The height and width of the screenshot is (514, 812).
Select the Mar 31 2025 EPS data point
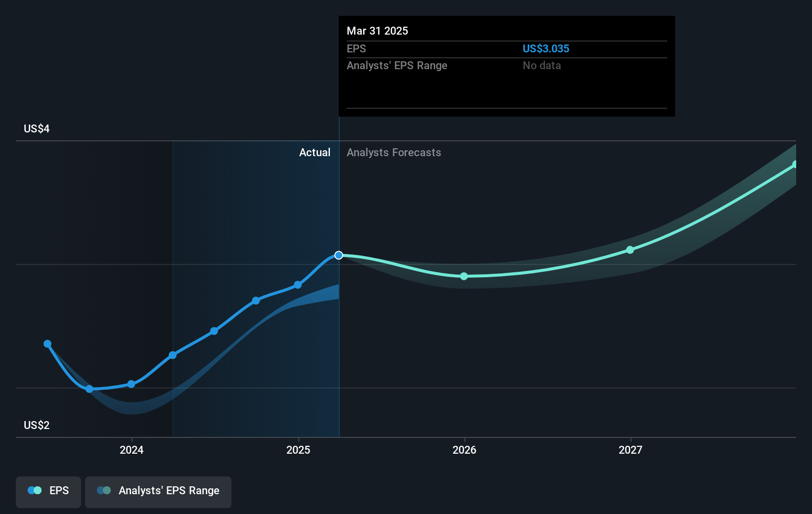click(x=339, y=255)
